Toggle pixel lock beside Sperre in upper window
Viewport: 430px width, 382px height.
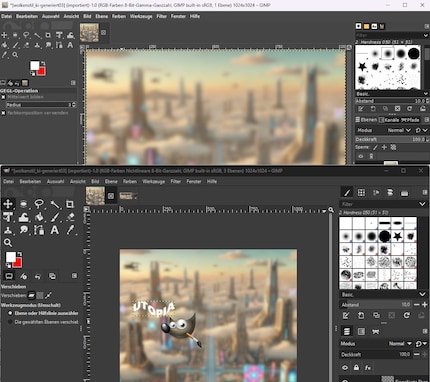(x=375, y=147)
